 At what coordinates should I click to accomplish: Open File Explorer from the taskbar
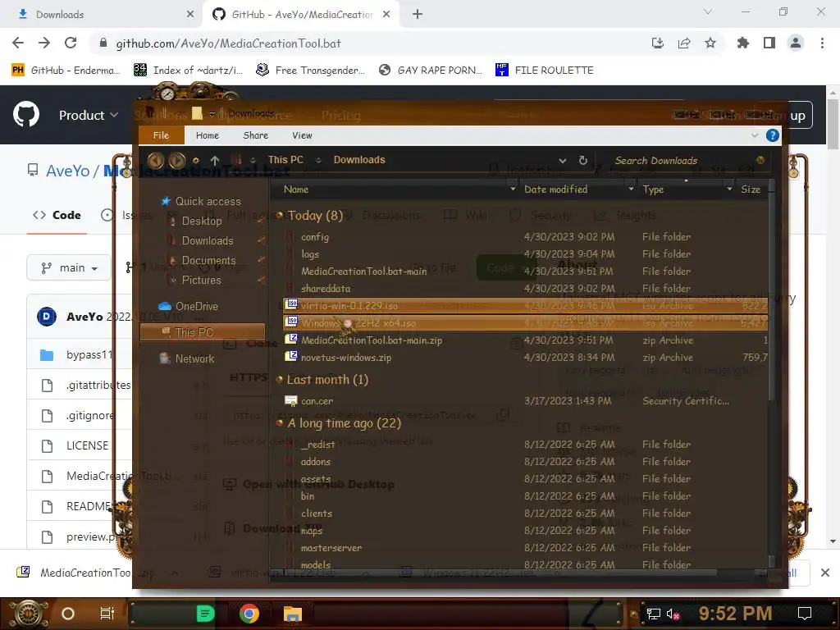point(293,614)
